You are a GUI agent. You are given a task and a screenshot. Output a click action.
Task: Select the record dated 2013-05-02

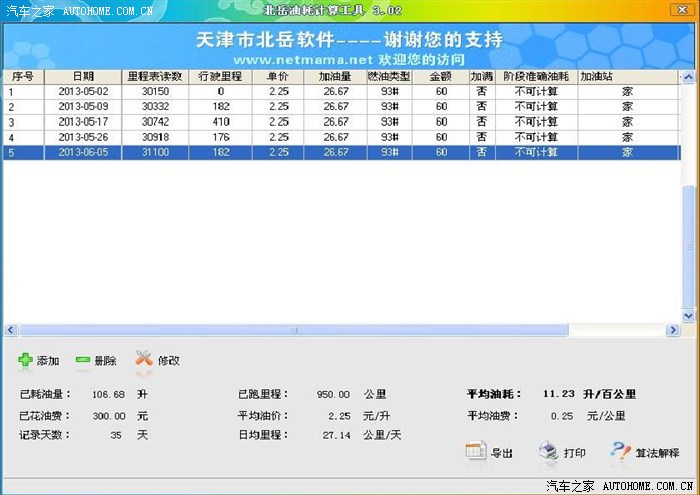click(83, 92)
